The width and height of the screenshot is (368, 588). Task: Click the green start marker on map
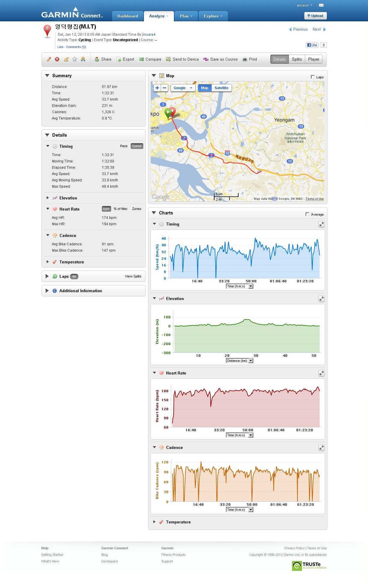coord(168,114)
